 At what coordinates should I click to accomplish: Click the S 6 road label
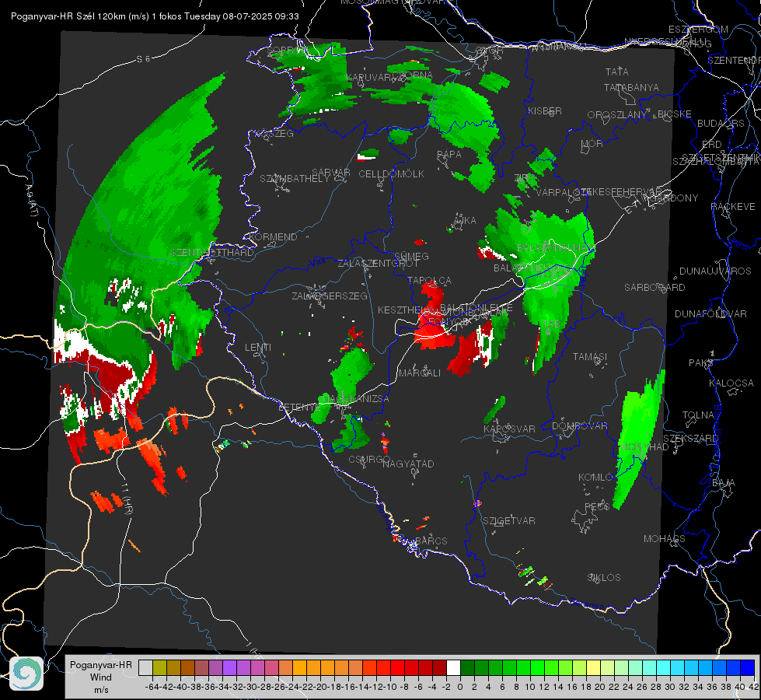(x=143, y=59)
